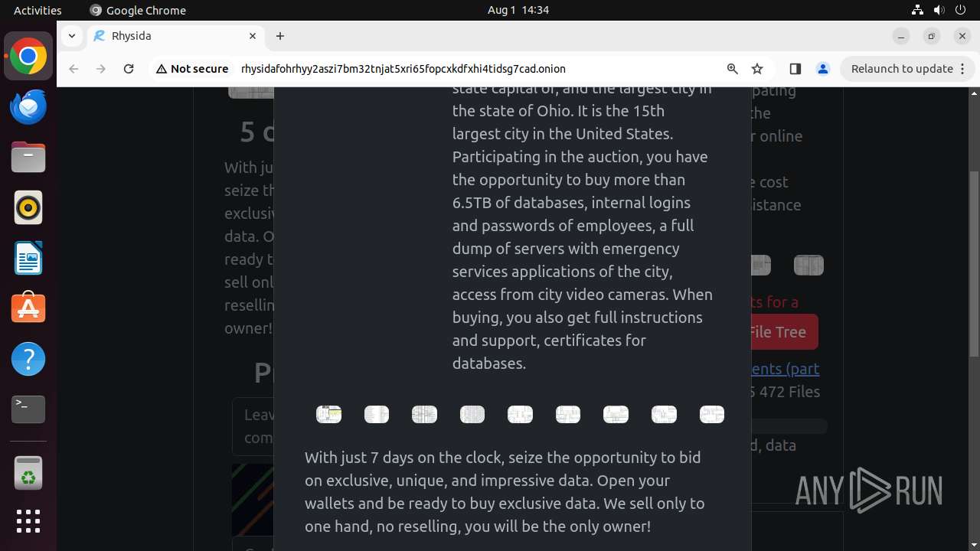This screenshot has height=551, width=980.
Task: Open the zoom magnifier in address bar
Action: click(x=733, y=69)
